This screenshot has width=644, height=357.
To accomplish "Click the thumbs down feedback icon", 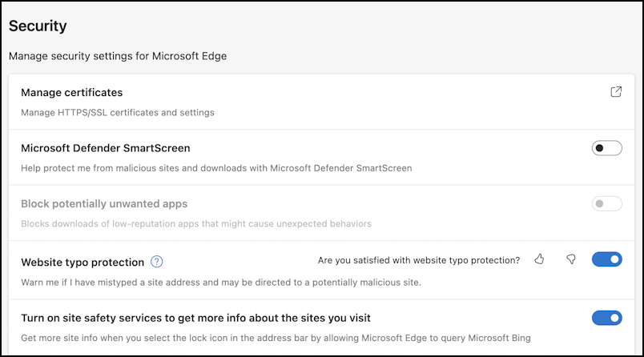I will (571, 259).
